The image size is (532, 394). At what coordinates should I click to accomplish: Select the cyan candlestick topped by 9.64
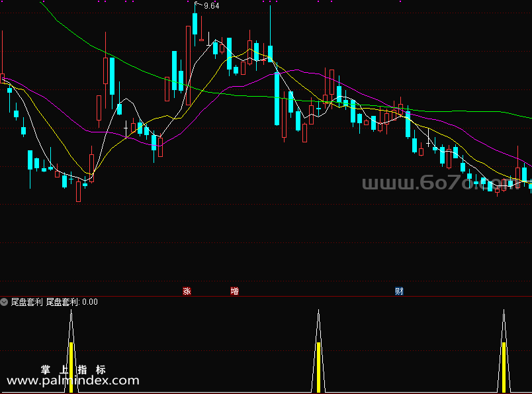195,24
